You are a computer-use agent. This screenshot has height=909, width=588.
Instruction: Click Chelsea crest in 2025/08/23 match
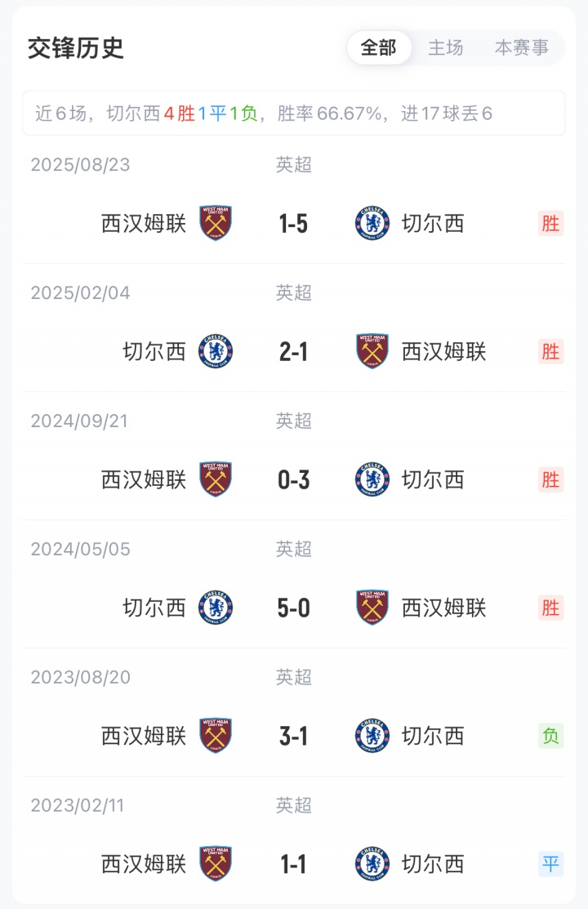372,223
